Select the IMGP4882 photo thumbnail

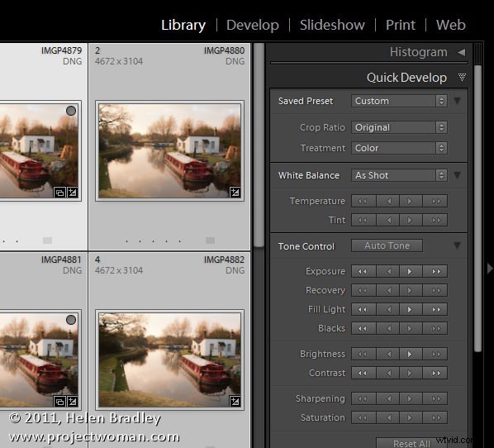[170, 360]
